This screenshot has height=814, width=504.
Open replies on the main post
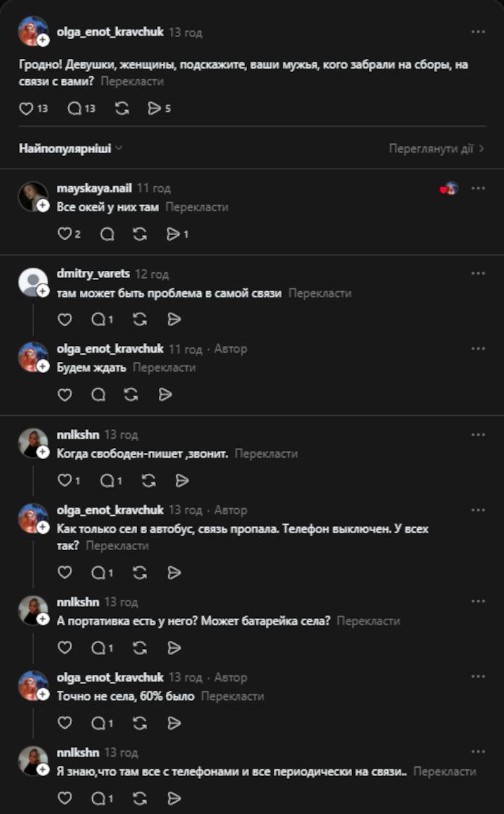click(x=74, y=108)
